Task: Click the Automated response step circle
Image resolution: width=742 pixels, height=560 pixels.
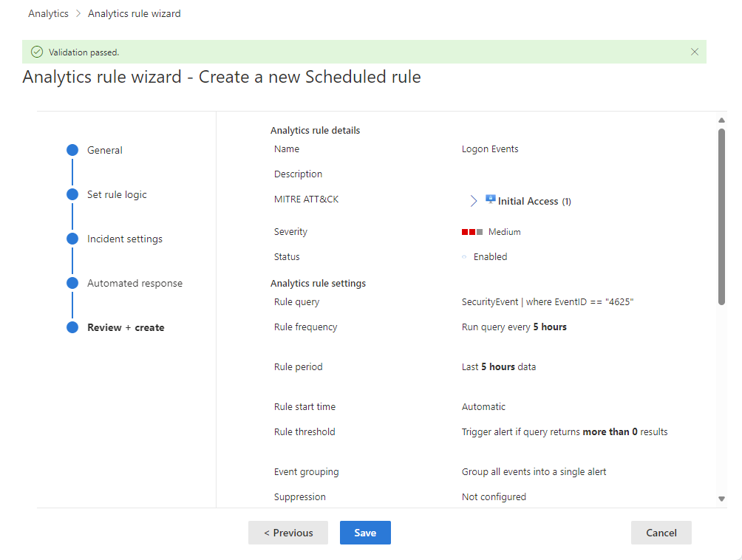Action: 72,283
